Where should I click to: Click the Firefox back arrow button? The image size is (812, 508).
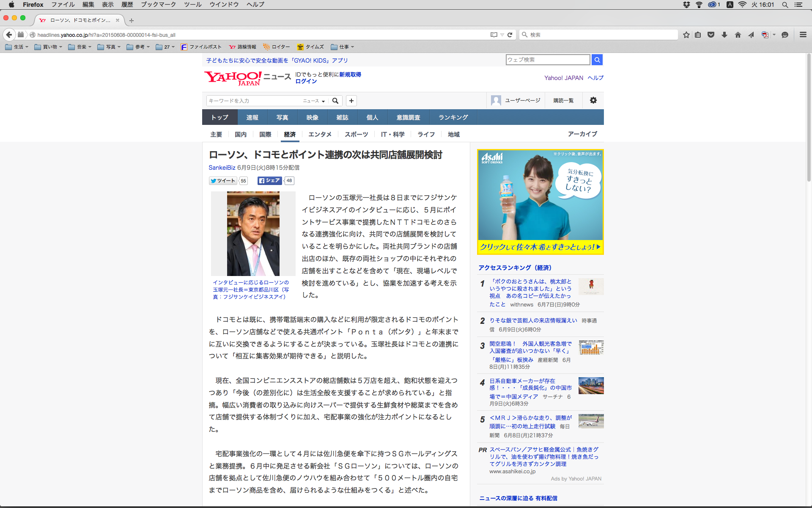click(9, 35)
